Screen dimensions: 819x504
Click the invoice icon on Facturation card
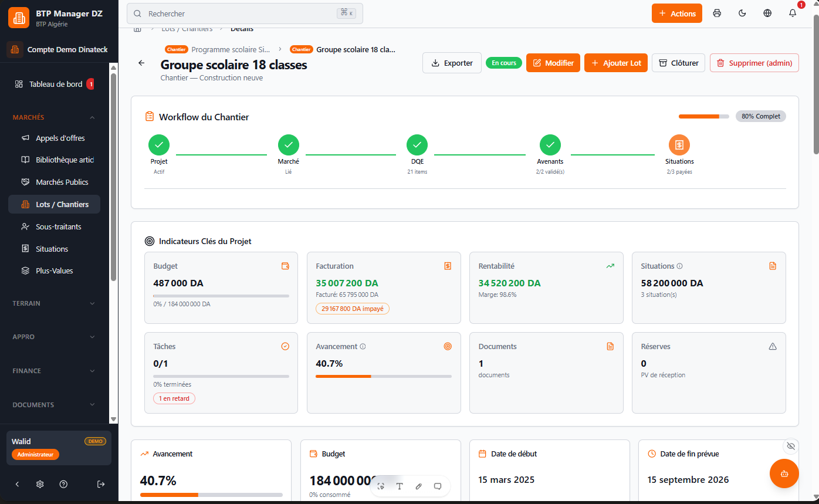[448, 266]
